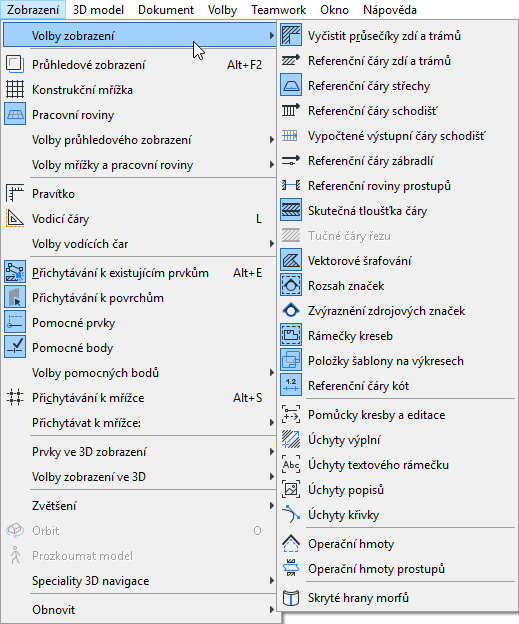Click the Konstrukční mřížka grid icon

(15, 90)
